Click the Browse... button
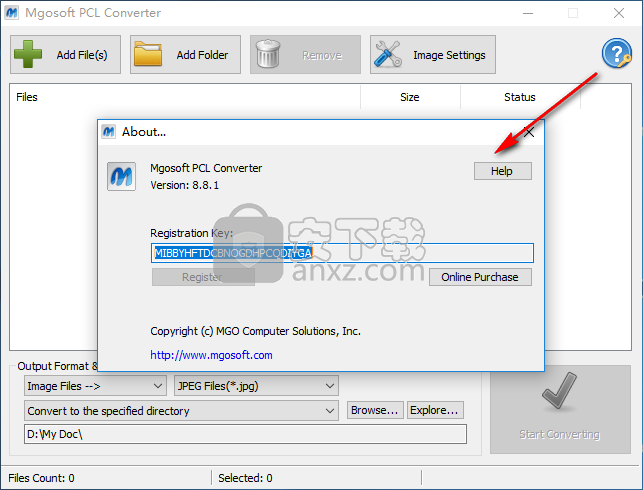Viewport: 643px width, 490px height. click(x=375, y=410)
